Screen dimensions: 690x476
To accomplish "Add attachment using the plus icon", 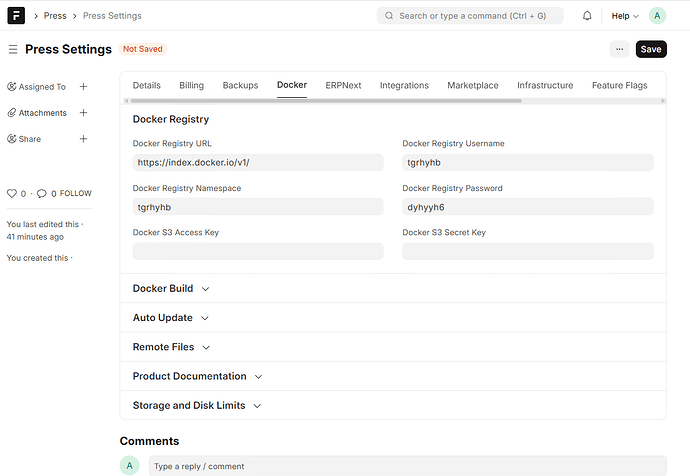I will (x=83, y=113).
